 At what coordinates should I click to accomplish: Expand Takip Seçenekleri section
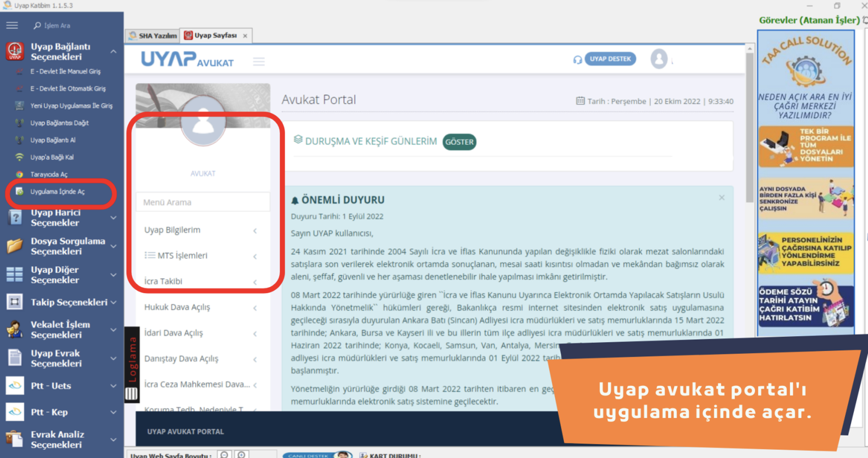(x=114, y=302)
